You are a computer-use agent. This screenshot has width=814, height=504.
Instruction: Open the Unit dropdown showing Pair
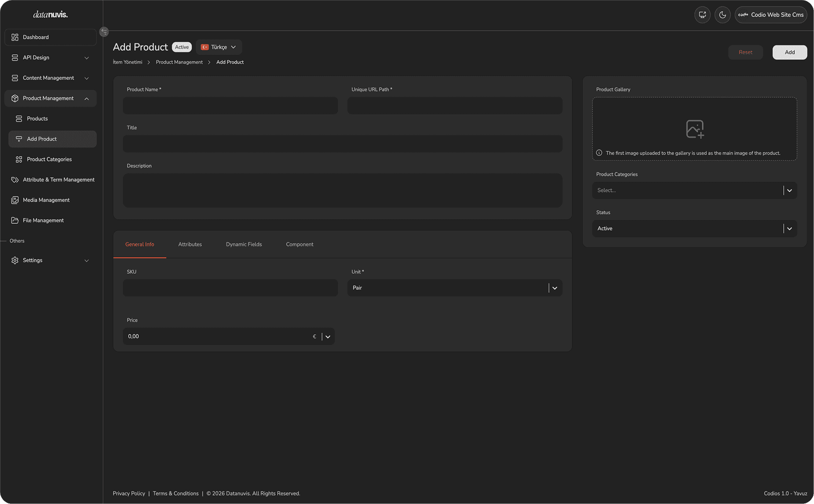coord(455,288)
